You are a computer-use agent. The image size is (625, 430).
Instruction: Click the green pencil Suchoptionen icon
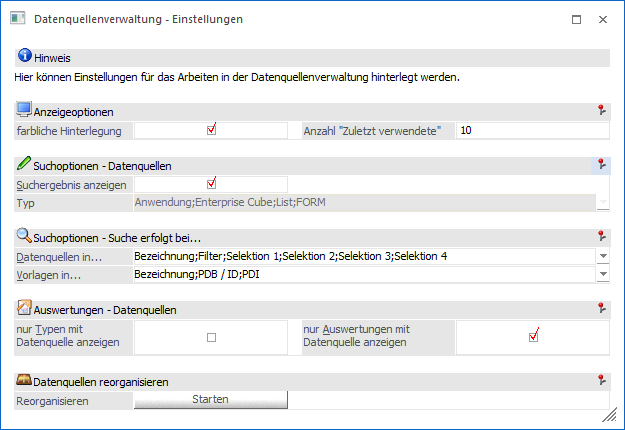click(24, 164)
